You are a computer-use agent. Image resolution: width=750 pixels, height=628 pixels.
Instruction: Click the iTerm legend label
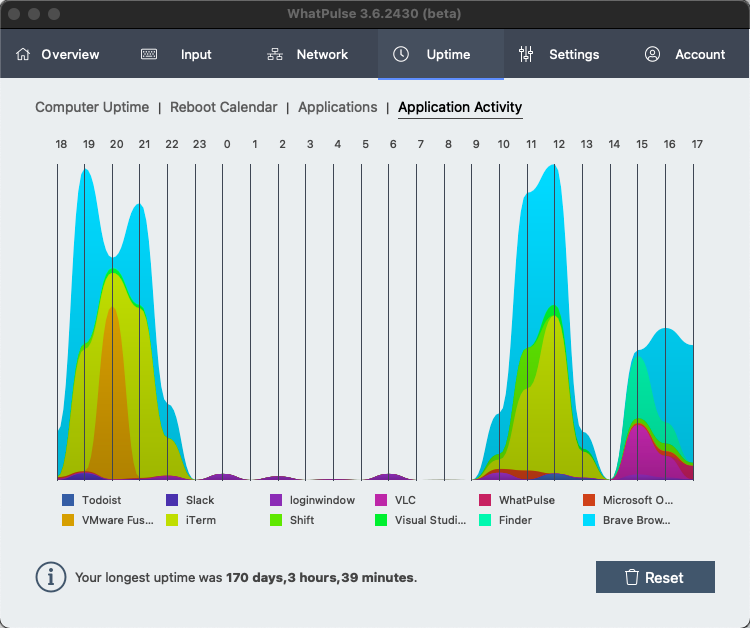pyautogui.click(x=200, y=520)
